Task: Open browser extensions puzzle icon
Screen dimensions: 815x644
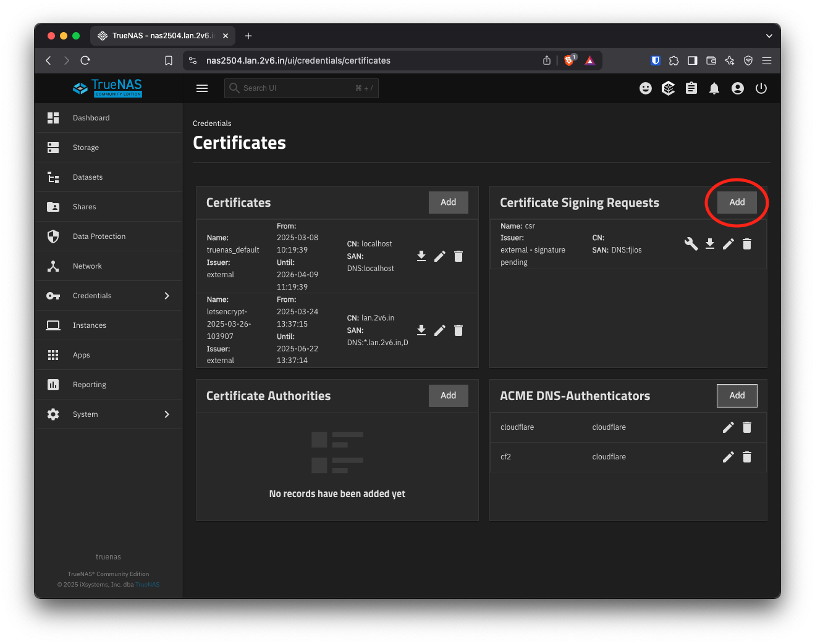Action: pyautogui.click(x=674, y=61)
